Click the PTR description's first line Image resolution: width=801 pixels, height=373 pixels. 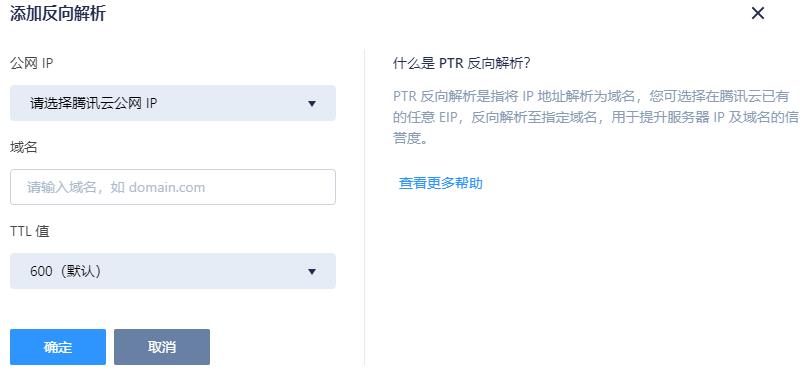click(591, 96)
